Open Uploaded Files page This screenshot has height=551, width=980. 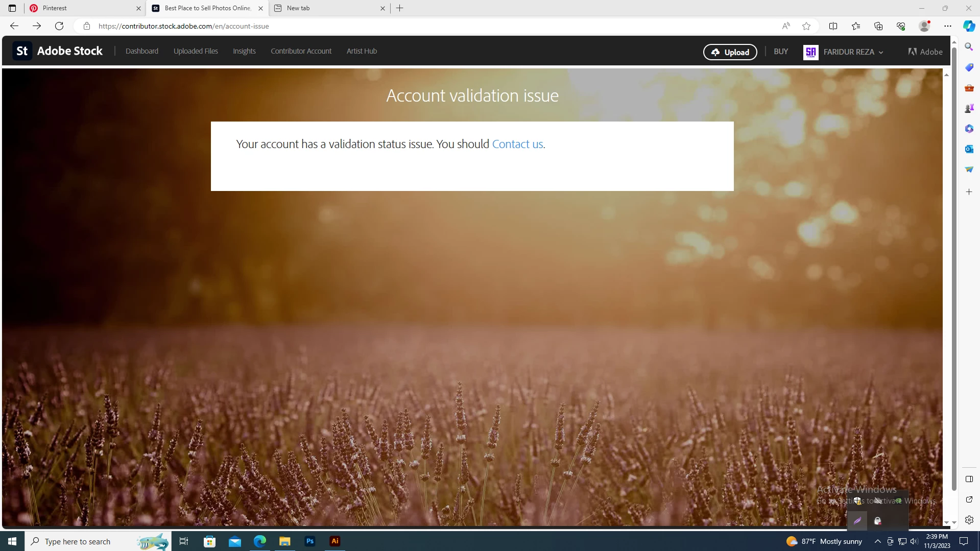(x=196, y=51)
